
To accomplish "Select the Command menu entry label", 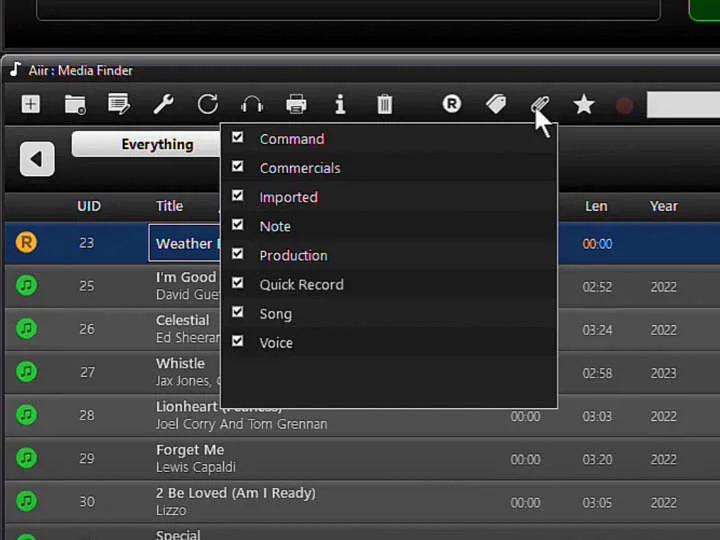I will (x=292, y=139).
